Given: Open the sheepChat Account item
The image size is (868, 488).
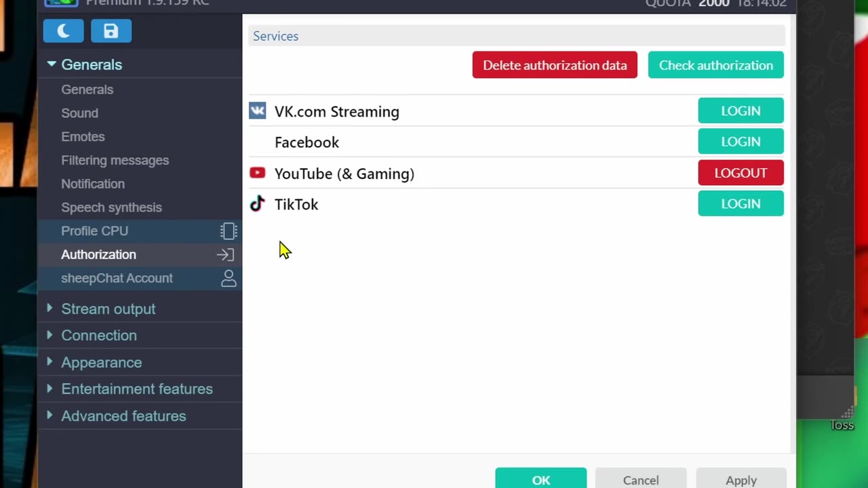Looking at the screenshot, I should pos(140,279).
